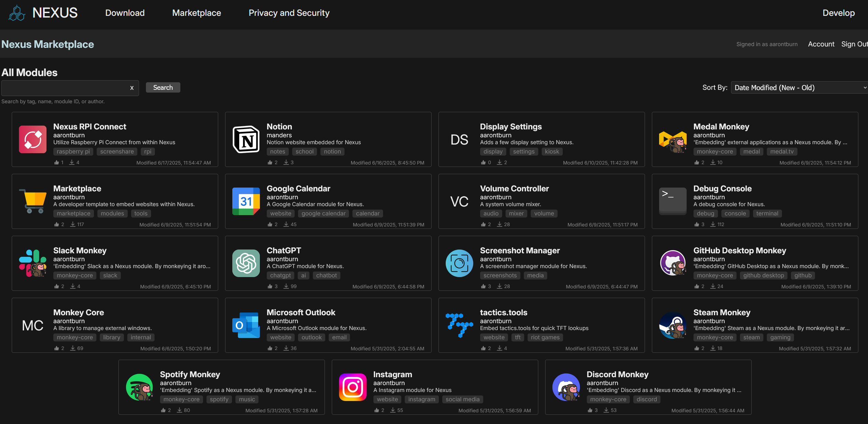Open the Spotify Monkey icon

coord(139,387)
